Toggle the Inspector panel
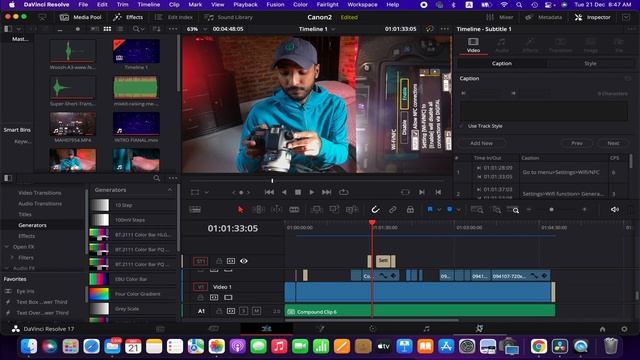640x360 pixels. coord(592,17)
